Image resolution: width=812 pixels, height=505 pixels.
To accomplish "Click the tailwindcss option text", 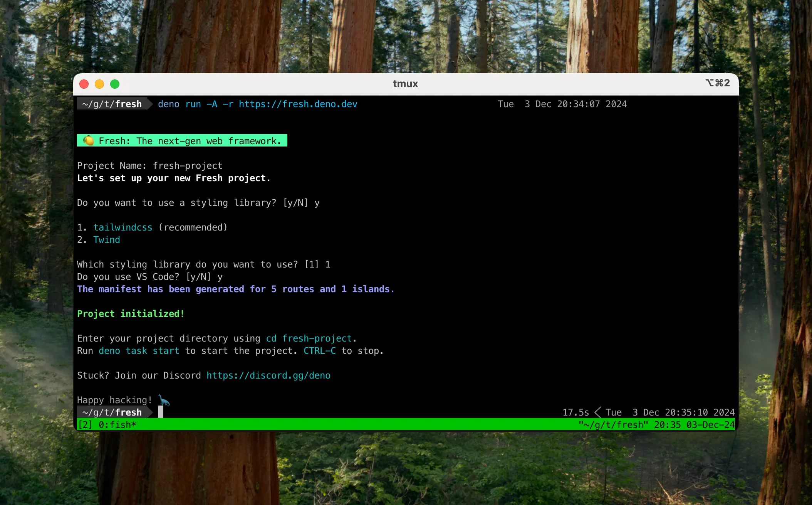I will point(122,227).
